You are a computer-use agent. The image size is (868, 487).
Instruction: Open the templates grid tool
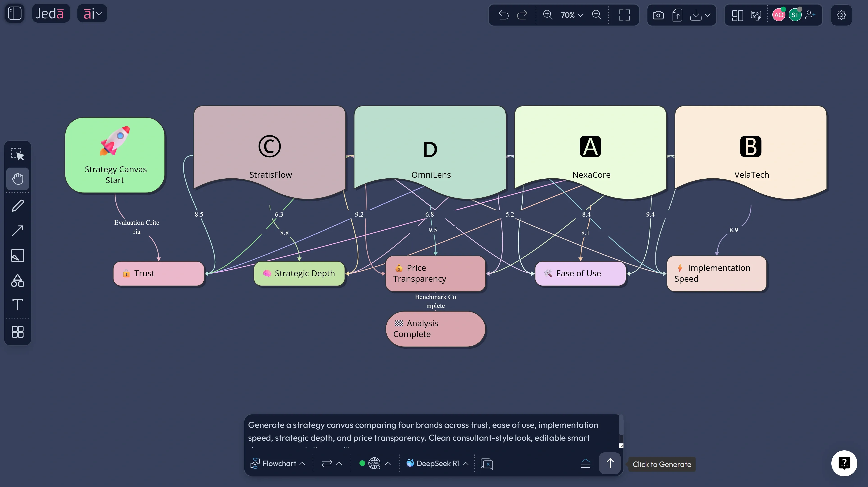pyautogui.click(x=17, y=332)
